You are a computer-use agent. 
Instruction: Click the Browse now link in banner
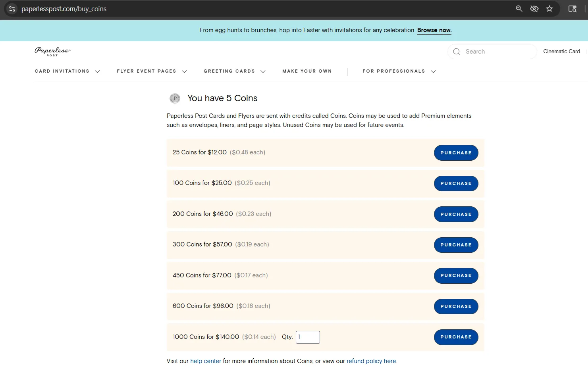(434, 30)
